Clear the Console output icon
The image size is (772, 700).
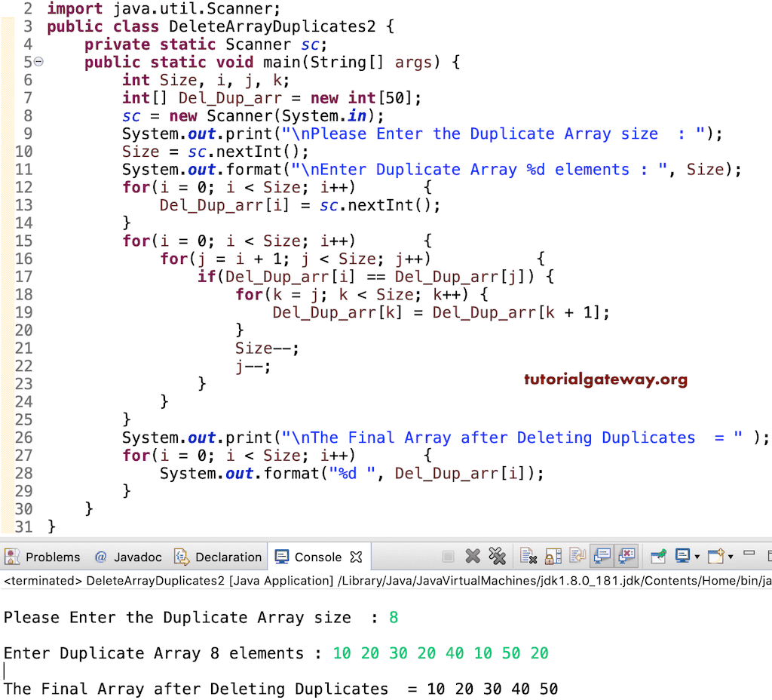pos(527,556)
